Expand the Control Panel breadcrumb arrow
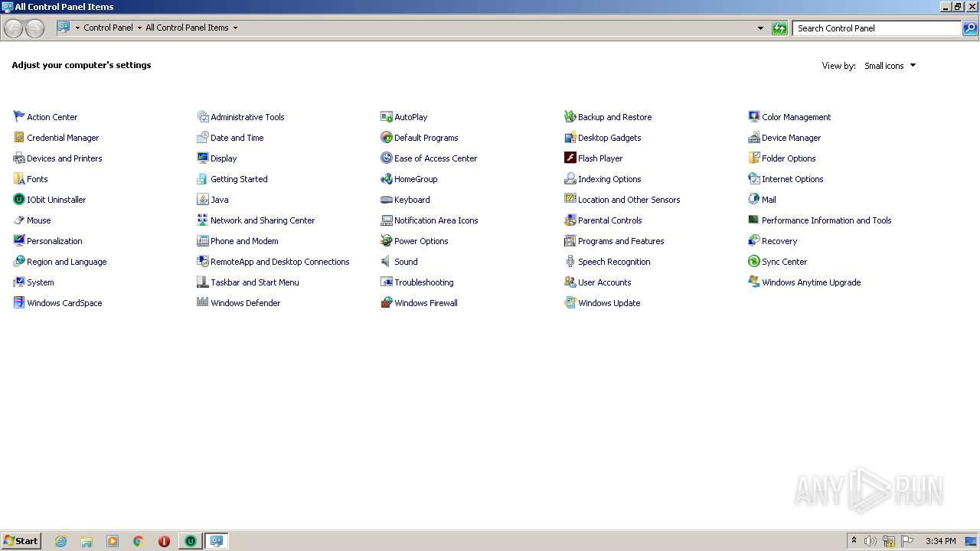The height and width of the screenshot is (551, 980). (139, 28)
